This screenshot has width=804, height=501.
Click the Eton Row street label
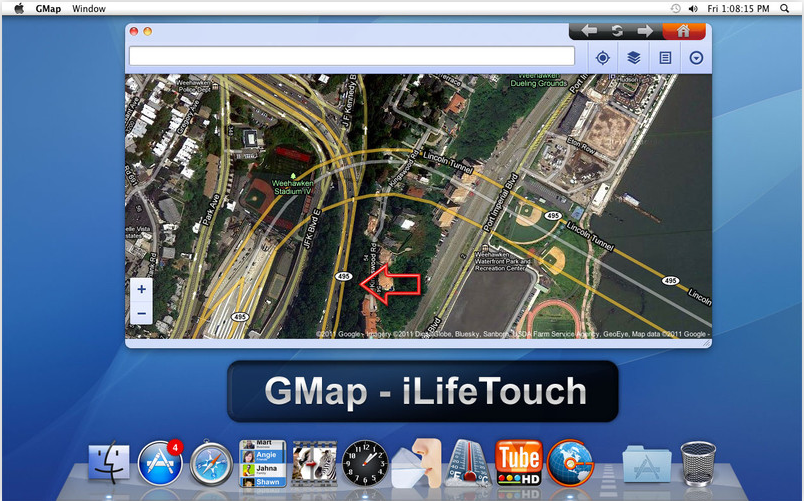[581, 145]
